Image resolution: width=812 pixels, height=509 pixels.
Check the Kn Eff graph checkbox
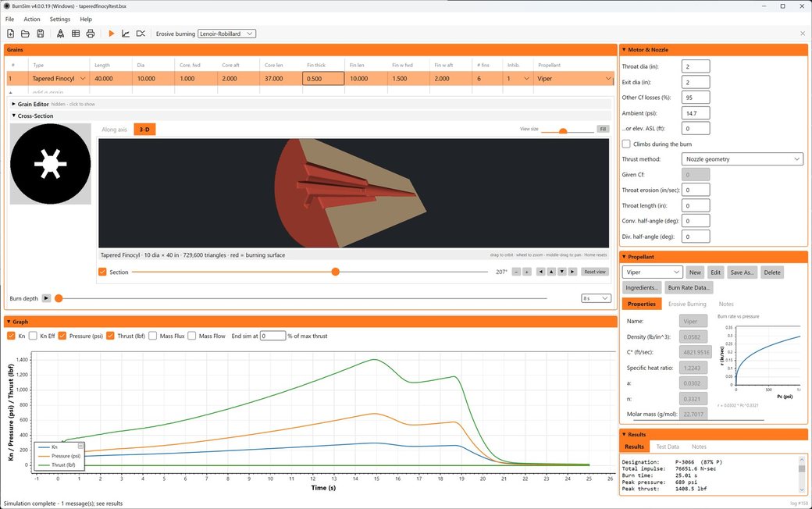pyautogui.click(x=33, y=336)
